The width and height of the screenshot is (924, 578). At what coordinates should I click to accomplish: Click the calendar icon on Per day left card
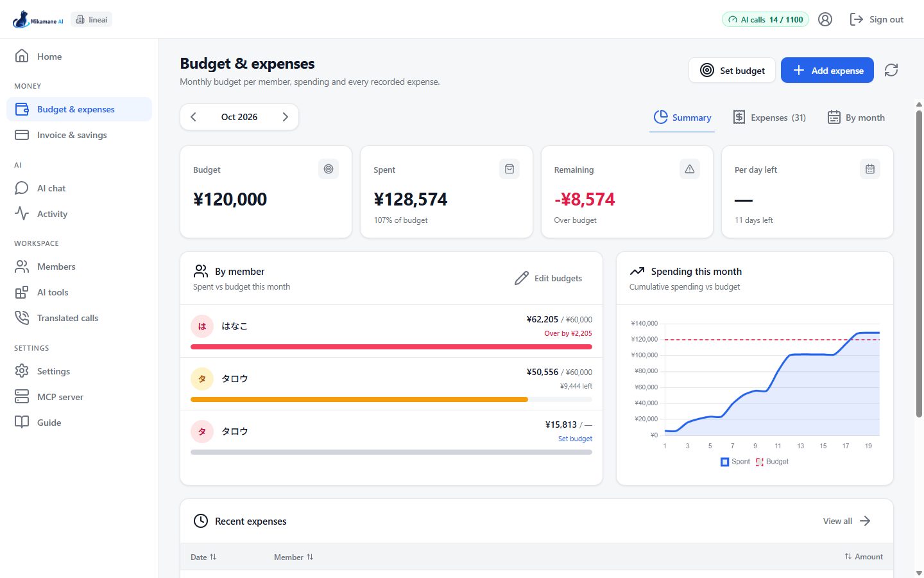click(x=870, y=169)
